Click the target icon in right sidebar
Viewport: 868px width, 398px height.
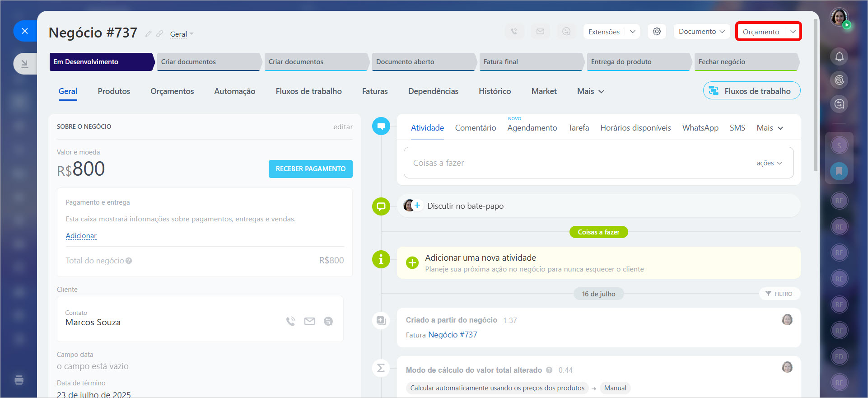839,80
